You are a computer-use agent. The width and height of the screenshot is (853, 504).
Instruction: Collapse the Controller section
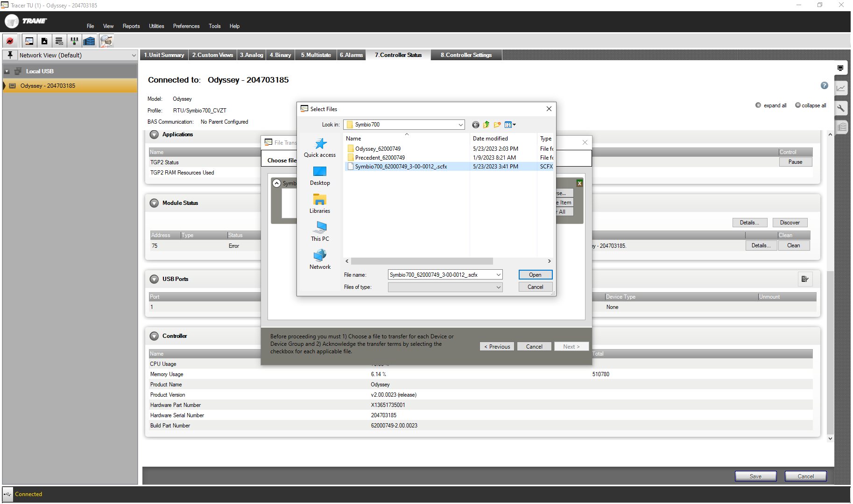pyautogui.click(x=154, y=336)
